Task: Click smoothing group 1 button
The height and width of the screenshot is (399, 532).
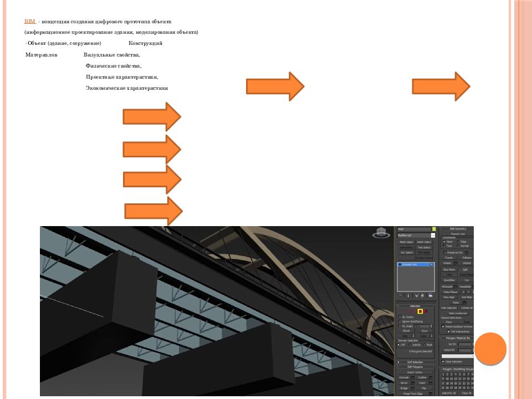Action: [x=443, y=374]
